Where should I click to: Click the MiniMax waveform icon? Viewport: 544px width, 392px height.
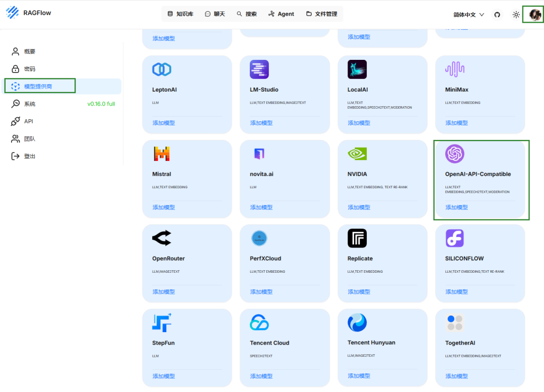(455, 69)
